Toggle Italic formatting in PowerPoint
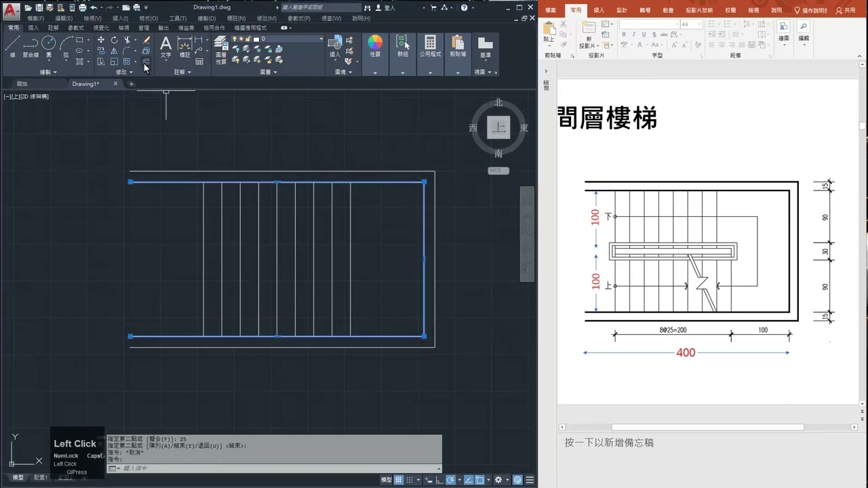 click(x=633, y=36)
